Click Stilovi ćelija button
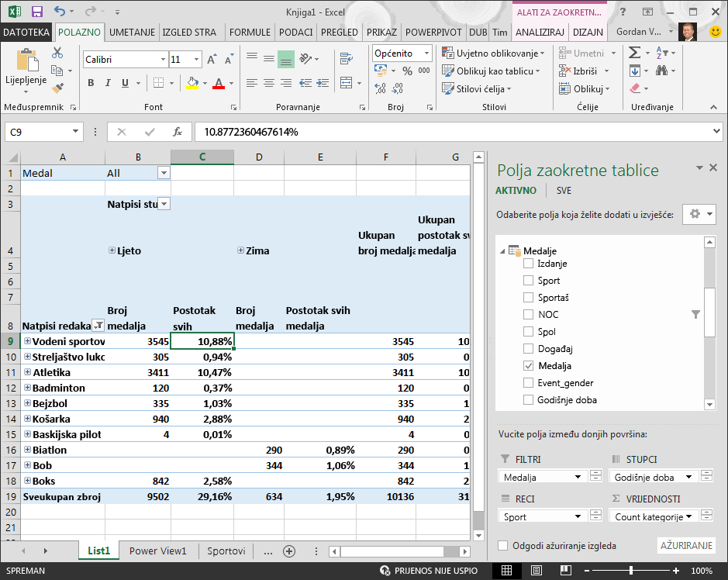 tap(477, 88)
